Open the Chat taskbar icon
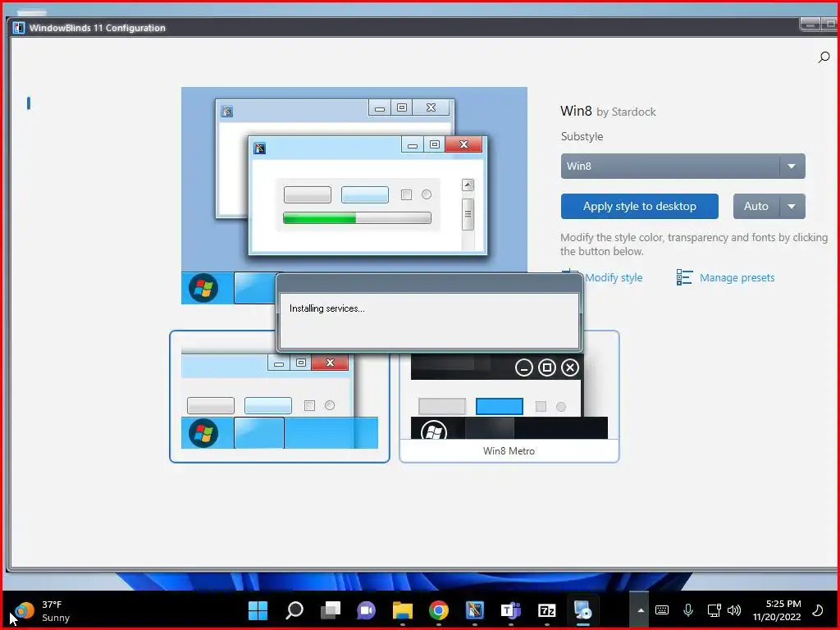840x630 pixels. coord(367,610)
